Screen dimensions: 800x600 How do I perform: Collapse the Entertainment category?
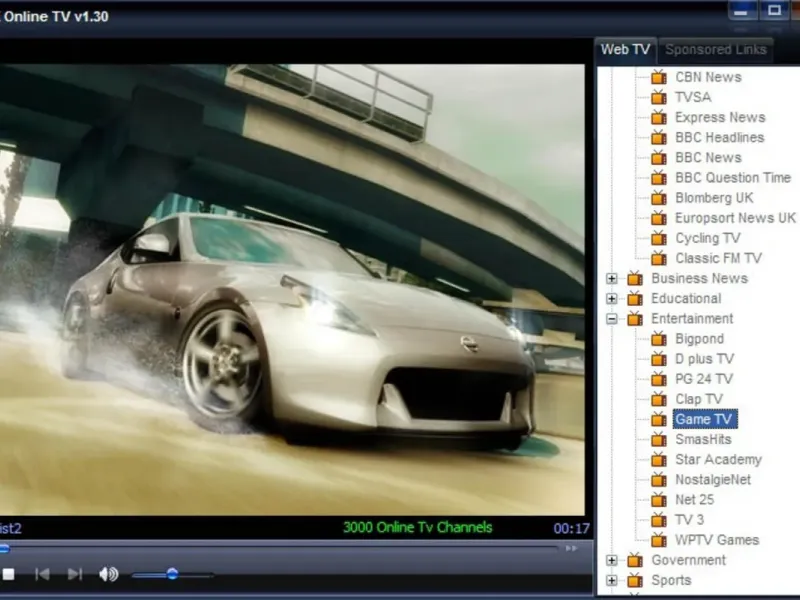coord(612,319)
